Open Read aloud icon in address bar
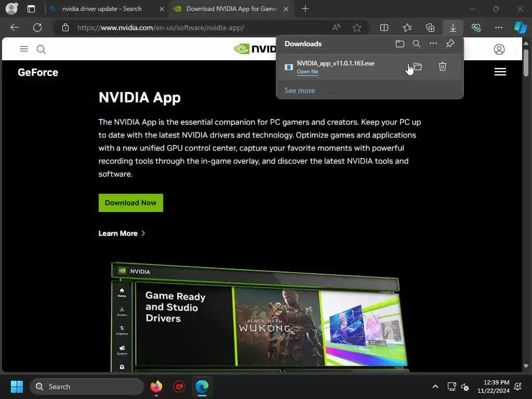The width and height of the screenshot is (532, 399). point(336,28)
